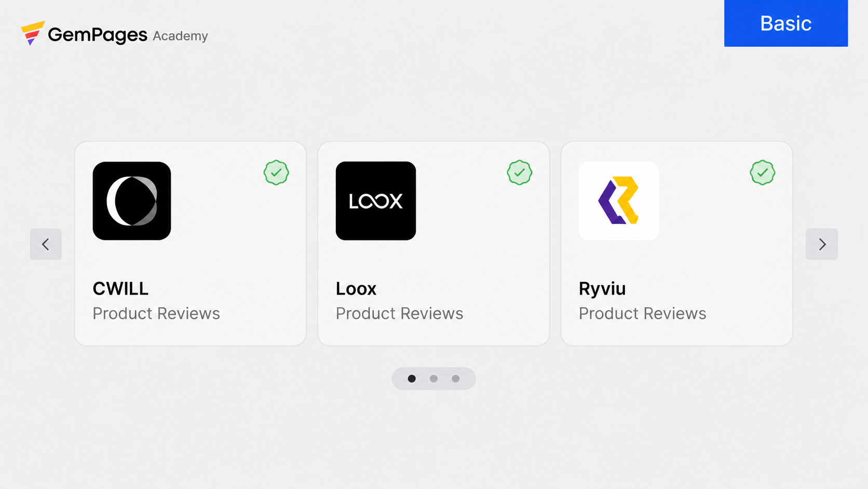Click the Academy text beside GemPages
The width and height of the screenshot is (868, 489).
(x=180, y=36)
